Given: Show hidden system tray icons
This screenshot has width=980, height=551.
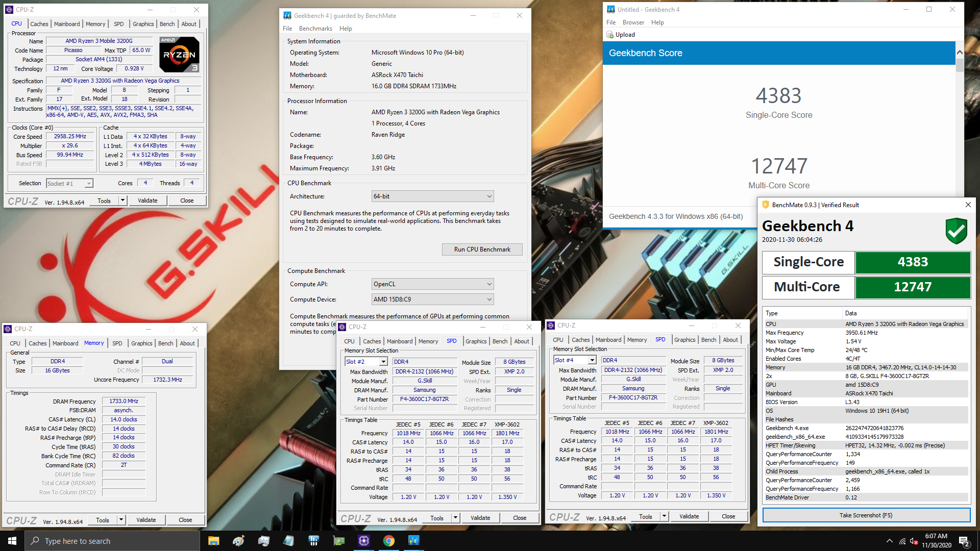Looking at the screenshot, I should tap(890, 541).
